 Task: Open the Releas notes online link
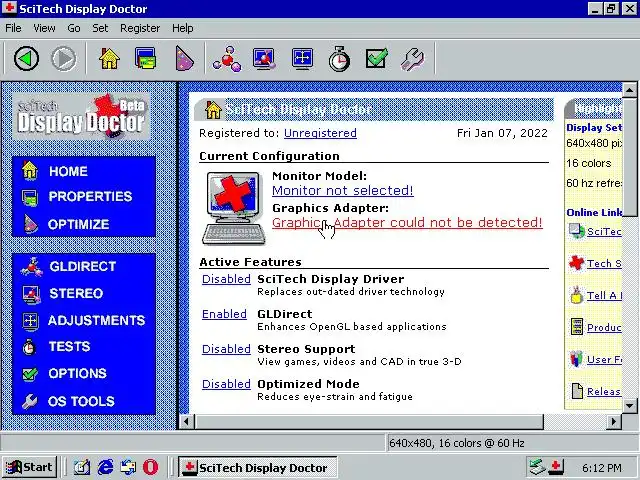pyautogui.click(x=604, y=392)
